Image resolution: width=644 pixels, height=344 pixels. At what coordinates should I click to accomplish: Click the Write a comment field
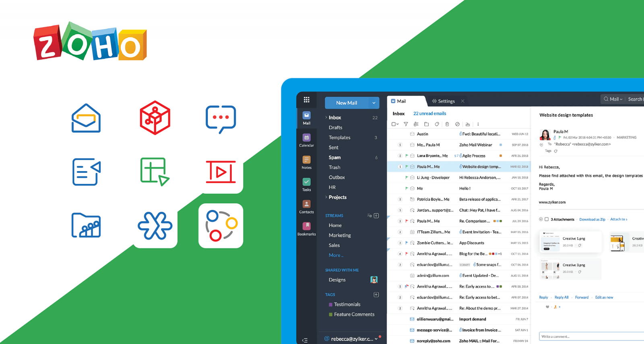coord(591,336)
